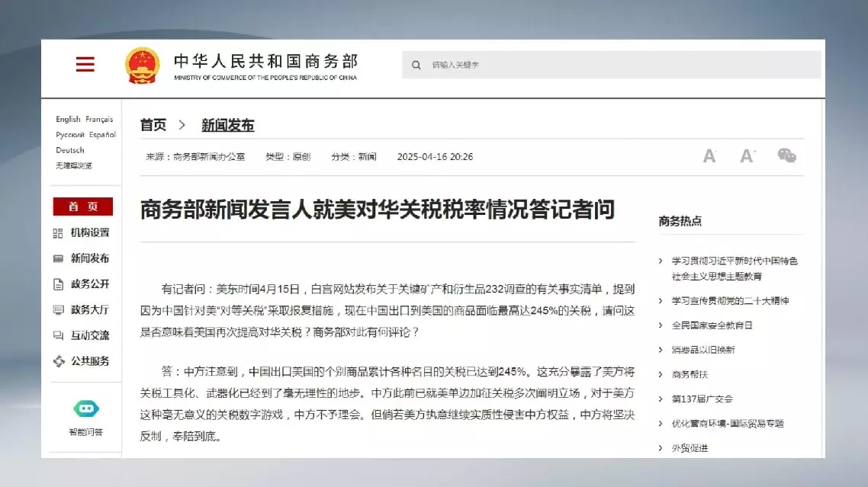The width and height of the screenshot is (868, 487).
Task: Click the national emblem logo
Action: pos(143,66)
